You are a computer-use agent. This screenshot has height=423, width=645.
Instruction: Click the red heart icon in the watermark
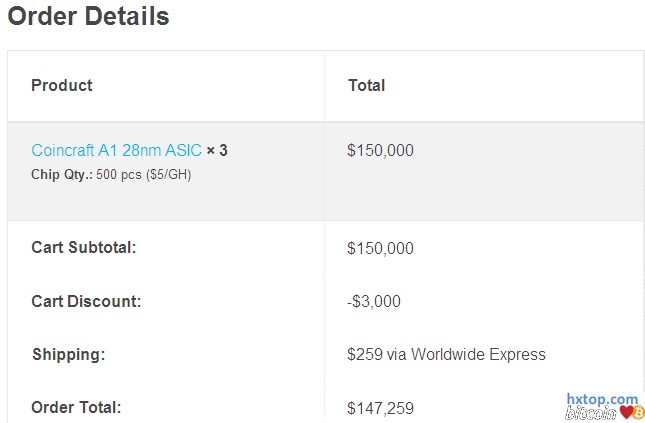(626, 412)
